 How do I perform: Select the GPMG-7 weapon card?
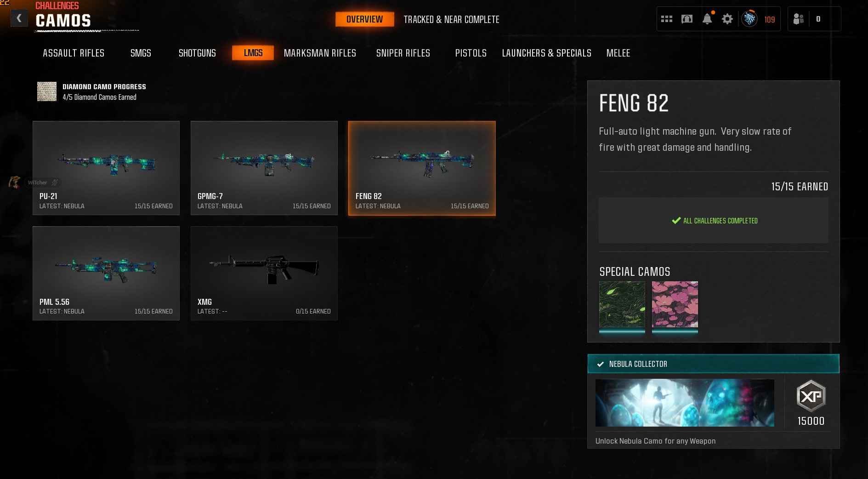264,168
